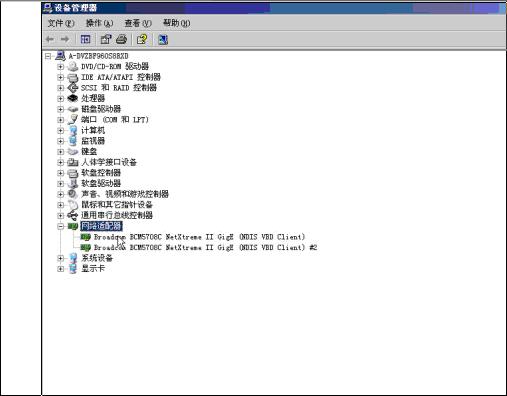Viewport: 507px width, 396px height.
Task: Click the network adapter category icon
Action: click(x=73, y=226)
